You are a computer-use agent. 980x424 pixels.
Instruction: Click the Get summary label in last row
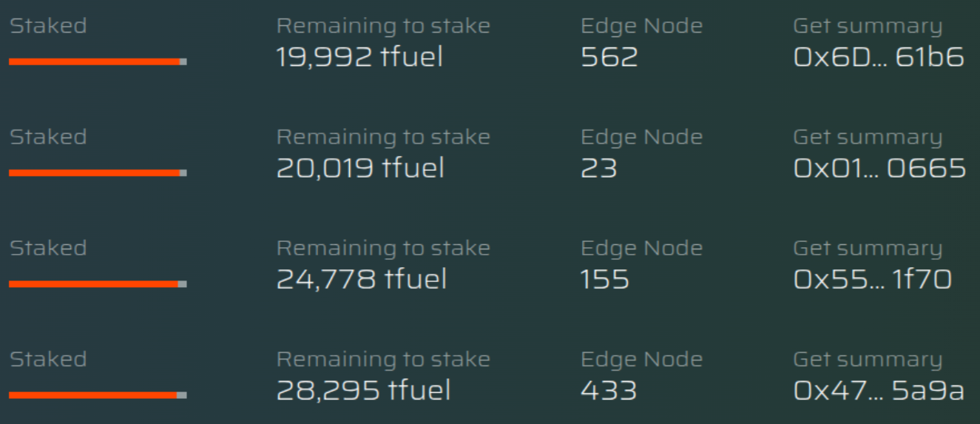click(x=868, y=360)
